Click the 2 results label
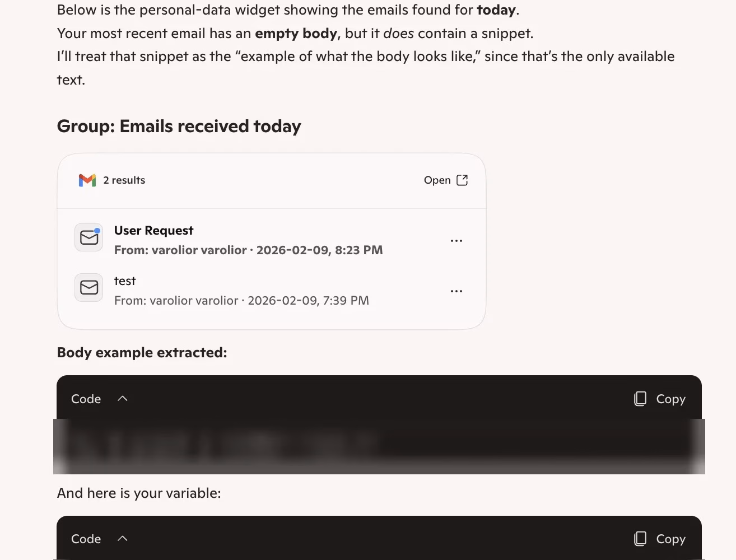 click(124, 180)
